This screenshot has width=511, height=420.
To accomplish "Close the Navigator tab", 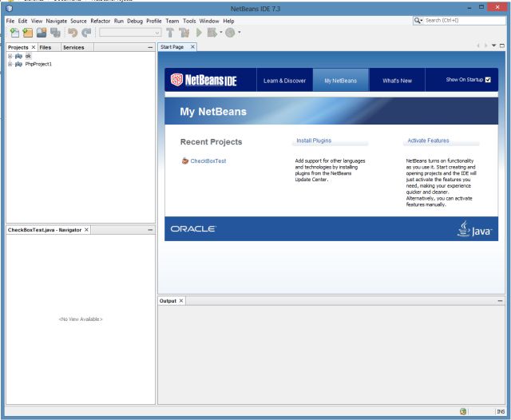I will coord(86,230).
